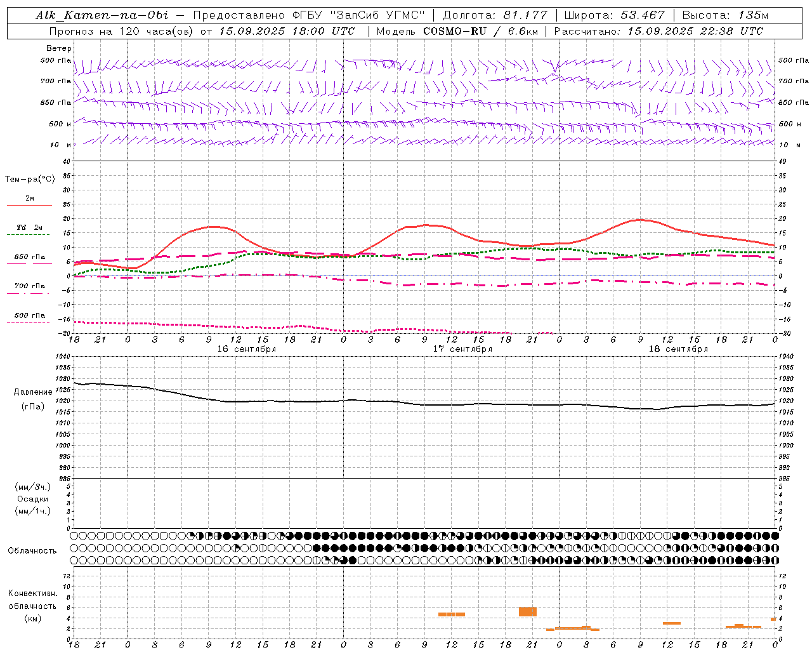Select the Широта: 53.467 header field
Viewport: 812px width, 650px height.
pos(614,15)
